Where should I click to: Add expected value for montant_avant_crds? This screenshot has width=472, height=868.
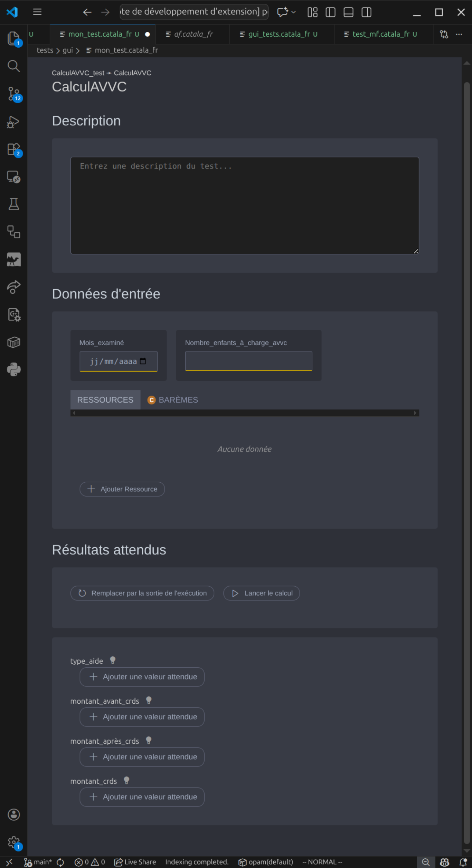pos(142,717)
